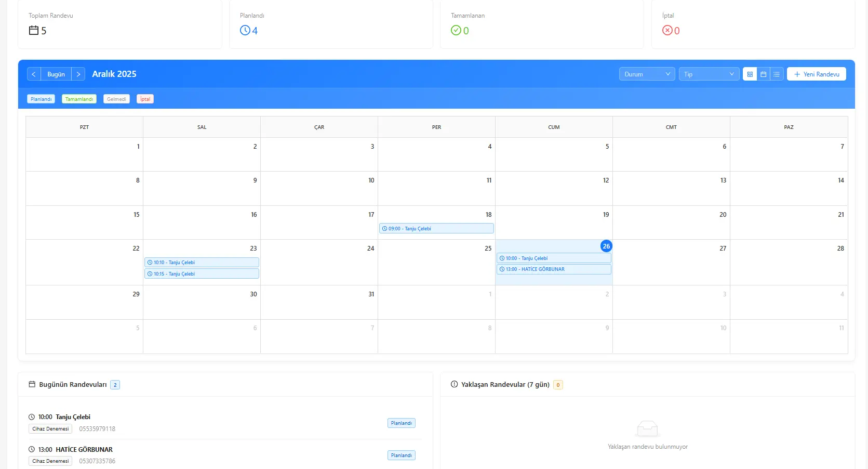
Task: Open the 09:00 Tanju Çelebi appointment on 18
Action: click(x=436, y=228)
